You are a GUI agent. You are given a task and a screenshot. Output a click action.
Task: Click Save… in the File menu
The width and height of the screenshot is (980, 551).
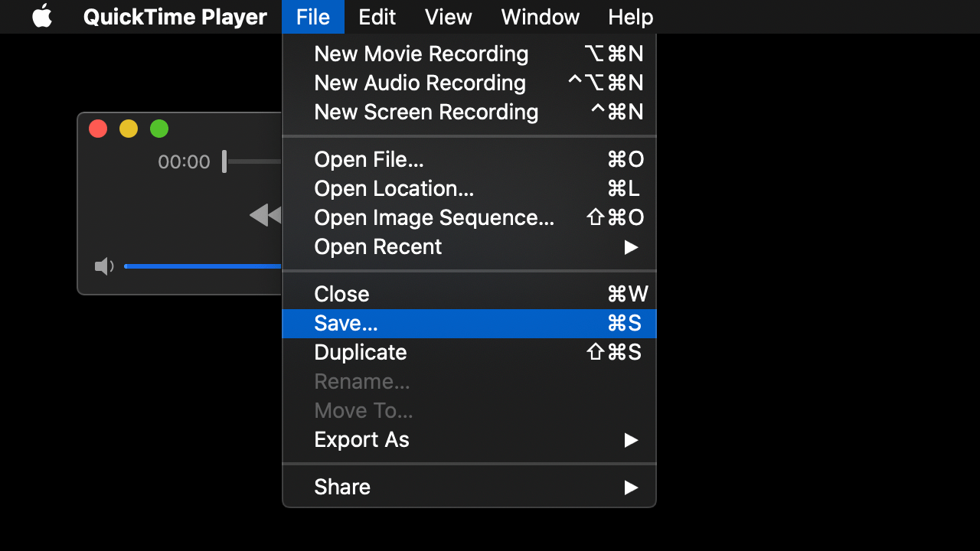tap(469, 323)
